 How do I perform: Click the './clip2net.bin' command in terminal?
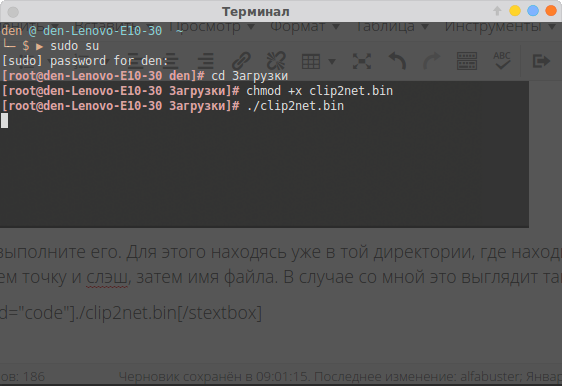[295, 106]
